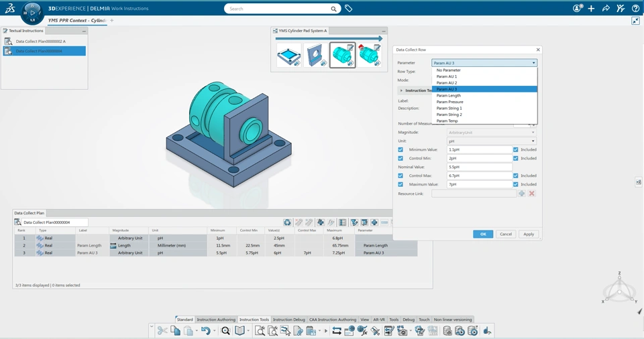The image size is (644, 339).
Task: Choose Param Pressure from the list
Action: [x=484, y=102]
